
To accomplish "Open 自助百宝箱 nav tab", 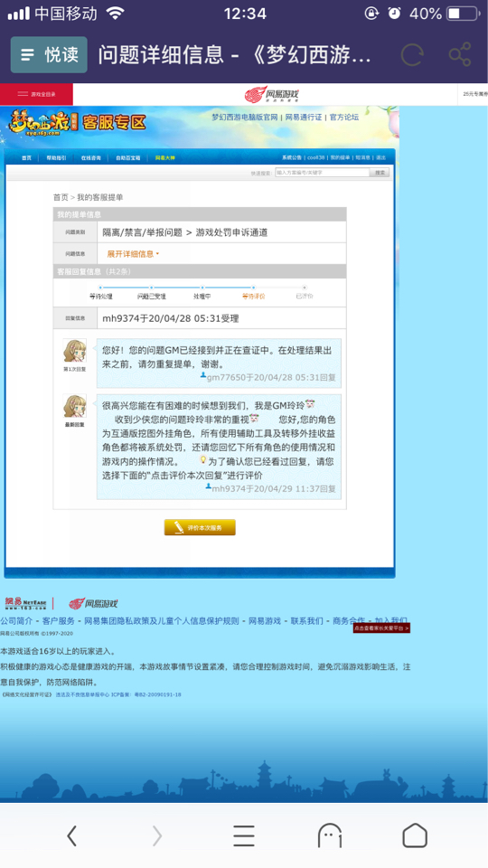I will [127, 157].
